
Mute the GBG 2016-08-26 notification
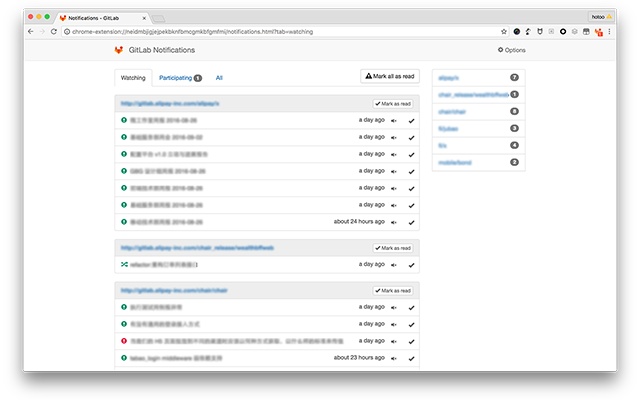pyautogui.click(x=393, y=171)
